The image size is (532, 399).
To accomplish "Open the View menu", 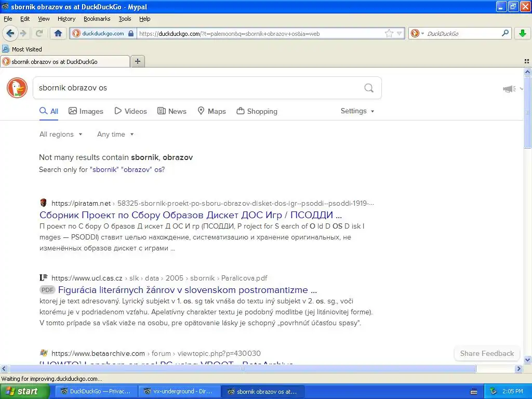I will click(44, 19).
